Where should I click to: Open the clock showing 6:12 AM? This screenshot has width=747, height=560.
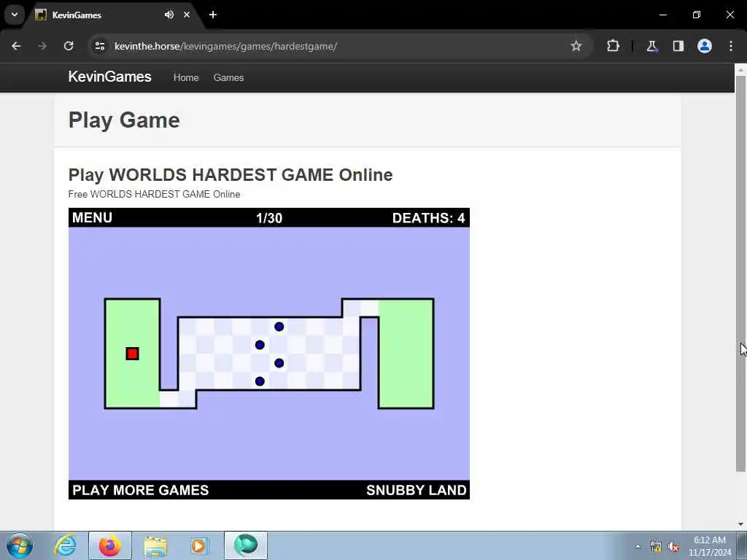point(710,546)
